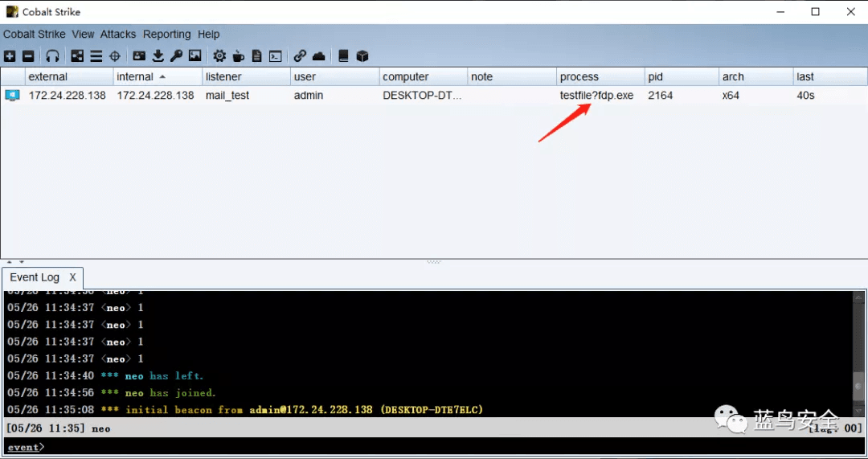Viewport: 868px width, 459px height.
Task: Click the DESKTOP-DT... computer cell
Action: (422, 95)
